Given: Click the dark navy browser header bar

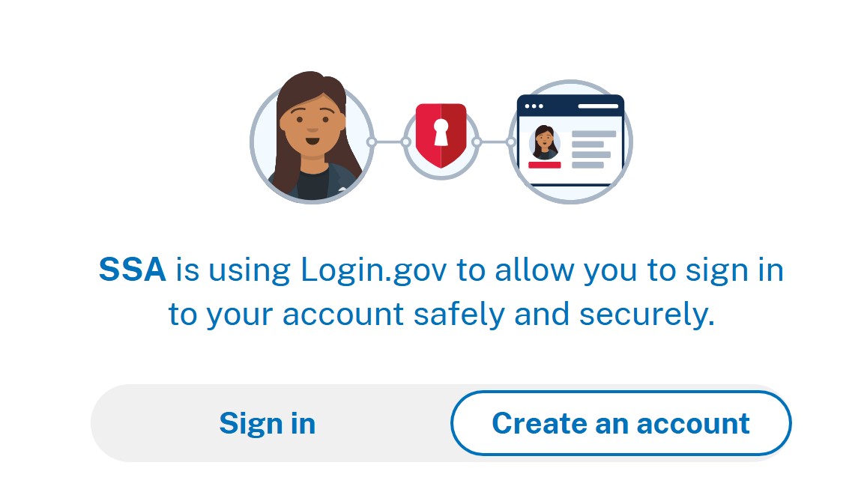Looking at the screenshot, I should coord(570,106).
